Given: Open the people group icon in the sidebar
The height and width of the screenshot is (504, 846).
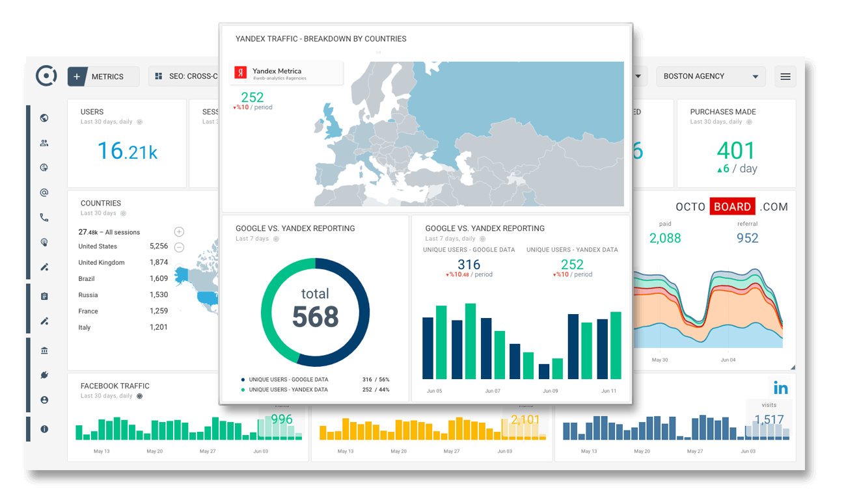Looking at the screenshot, I should pyautogui.click(x=44, y=143).
